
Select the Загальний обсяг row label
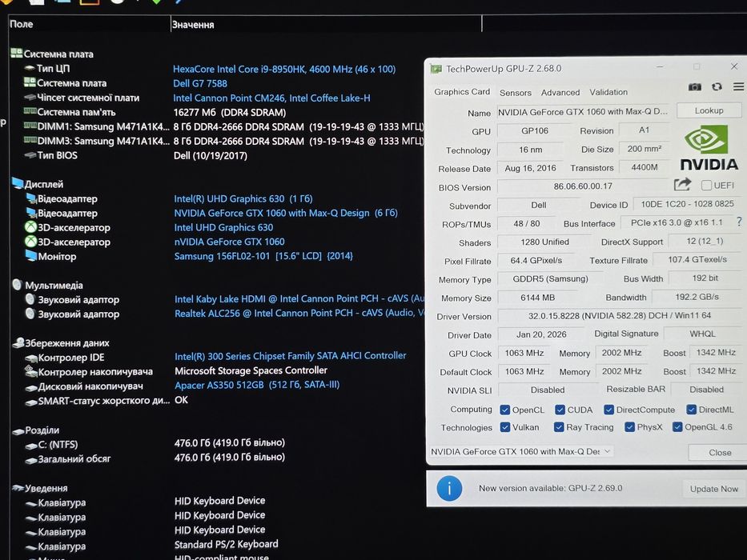coord(74,459)
